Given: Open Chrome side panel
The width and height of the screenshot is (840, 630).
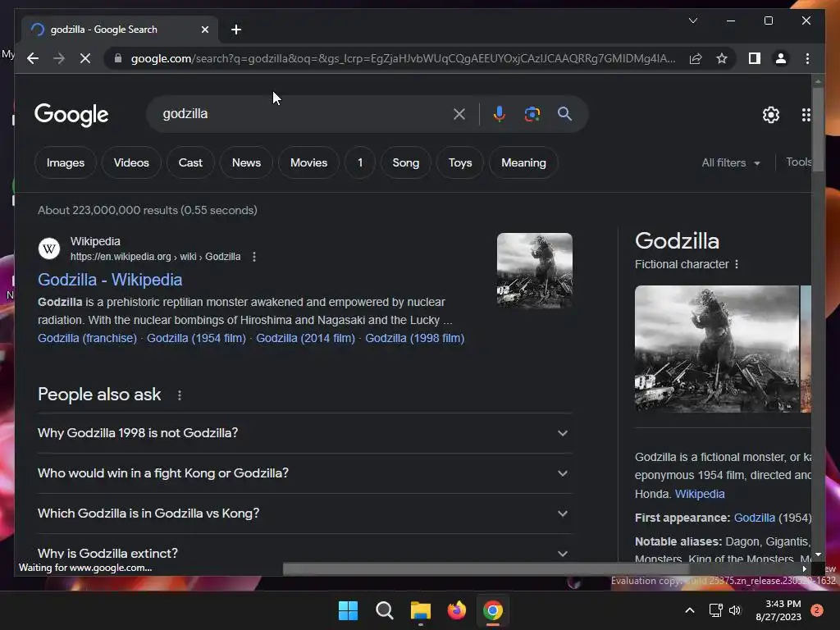Looking at the screenshot, I should tap(755, 58).
